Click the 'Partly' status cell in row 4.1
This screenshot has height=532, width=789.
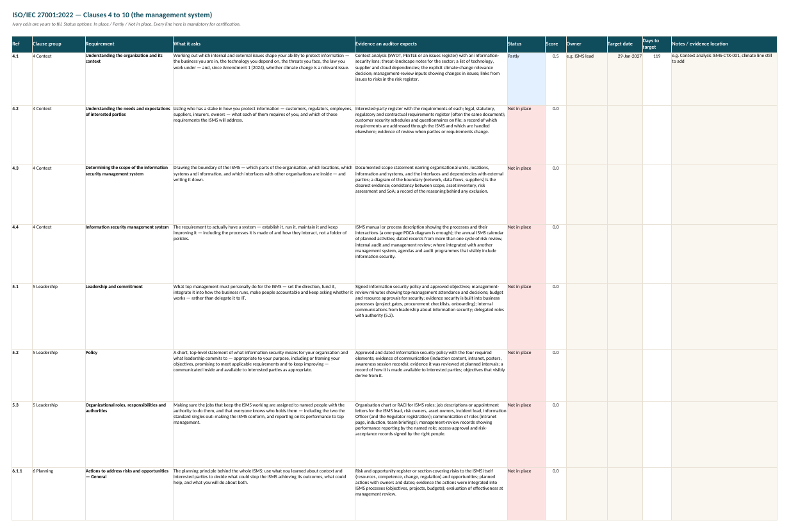(526, 78)
